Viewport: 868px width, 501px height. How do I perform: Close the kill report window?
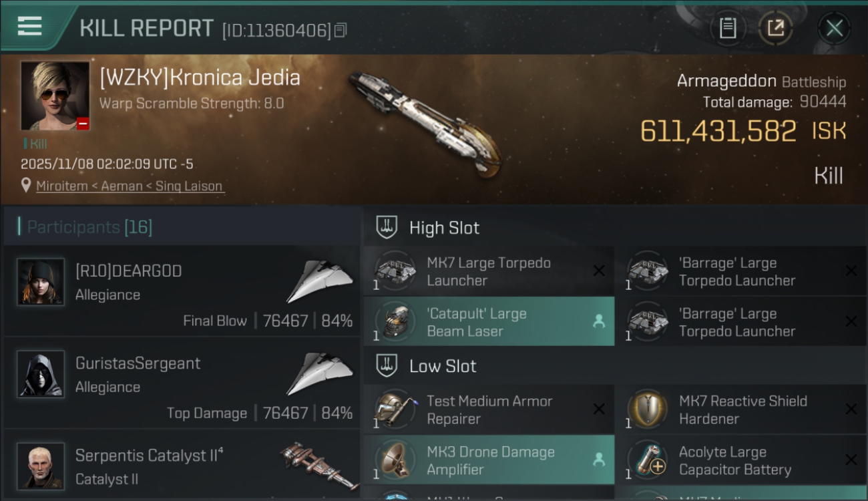click(834, 28)
